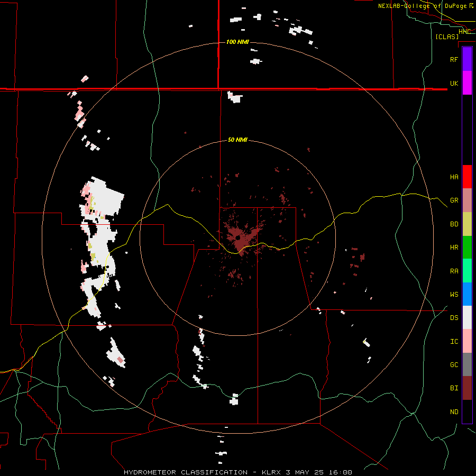
Task: Click the WS legend label
Action: point(454,294)
